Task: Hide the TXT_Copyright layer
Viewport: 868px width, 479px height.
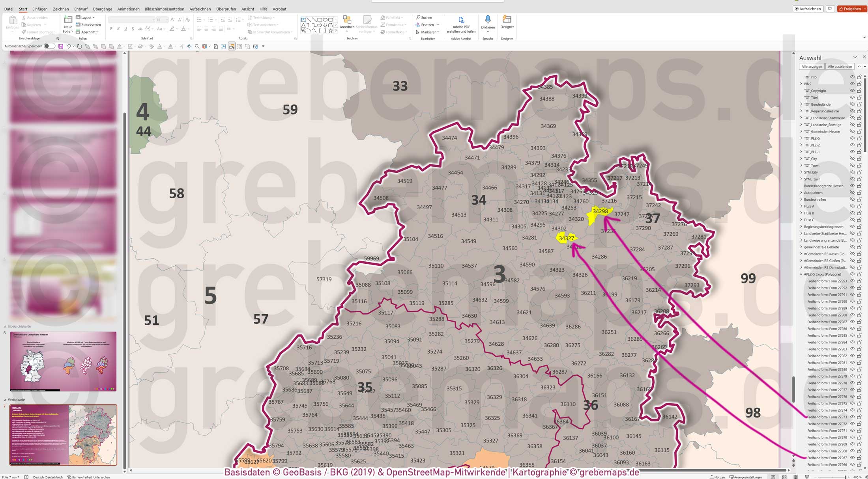Action: [x=852, y=90]
